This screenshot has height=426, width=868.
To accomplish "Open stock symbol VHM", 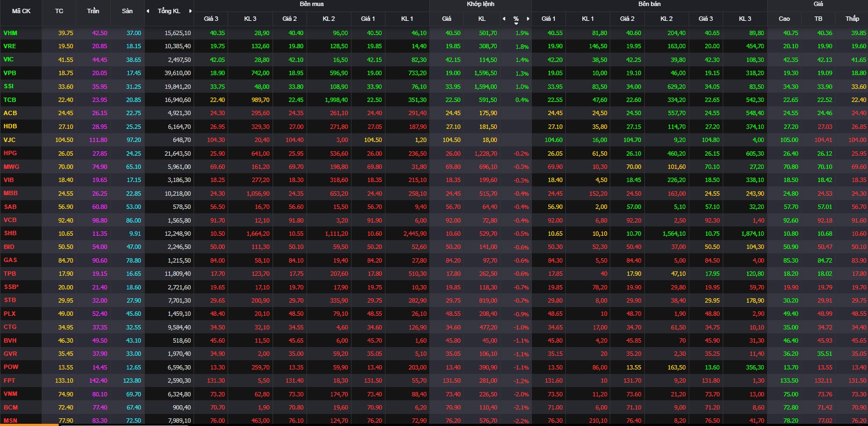I will point(10,33).
